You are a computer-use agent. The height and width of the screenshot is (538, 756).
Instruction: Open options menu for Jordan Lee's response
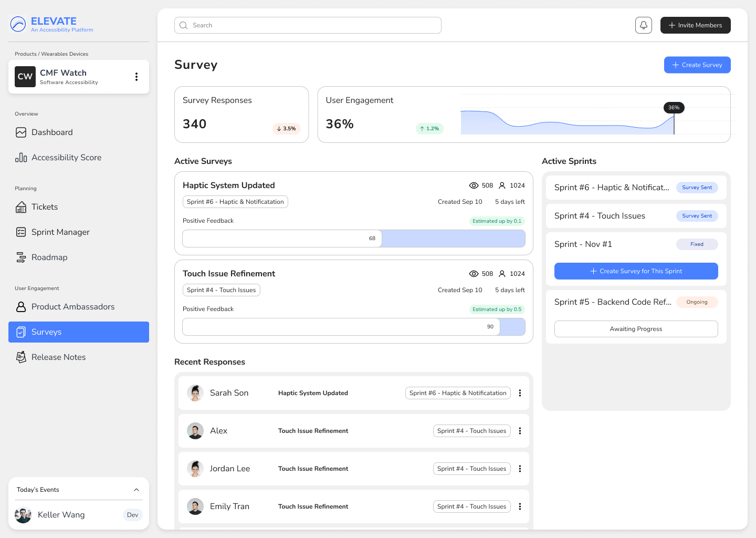520,469
